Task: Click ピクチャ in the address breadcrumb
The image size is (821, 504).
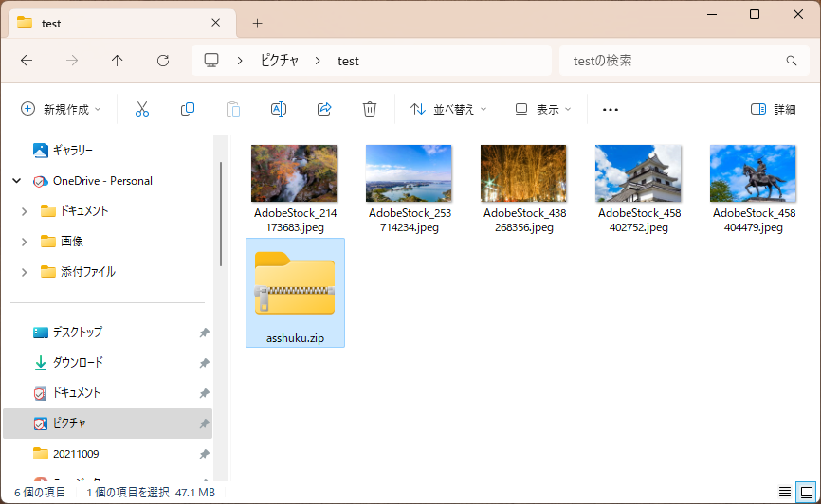Action: [280, 61]
